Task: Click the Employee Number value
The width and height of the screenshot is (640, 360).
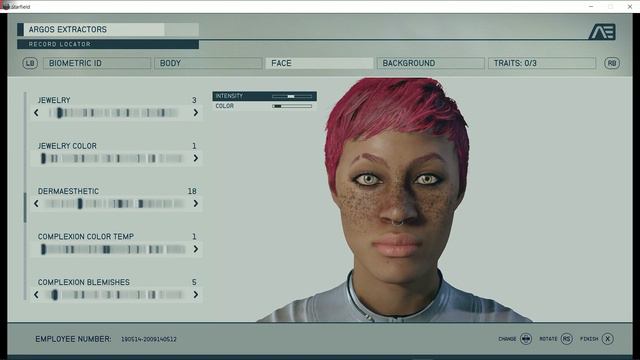Action: (149, 339)
